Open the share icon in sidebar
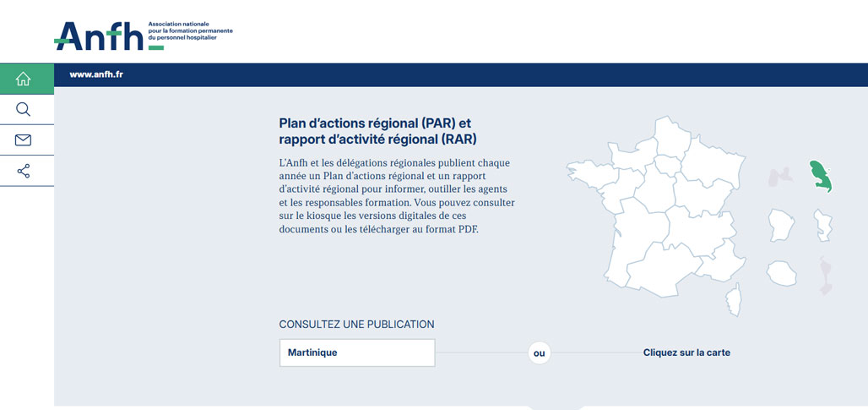The width and height of the screenshot is (868, 410). 24,172
